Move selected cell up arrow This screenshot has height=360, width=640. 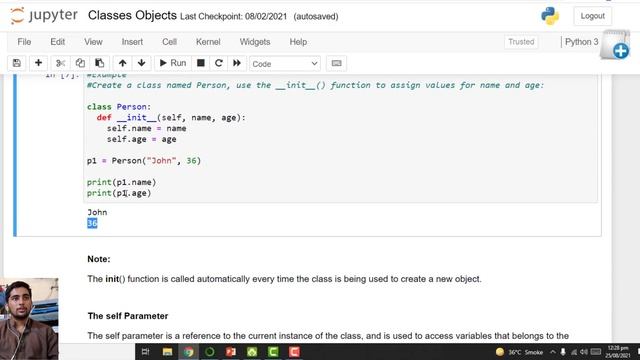tap(122, 63)
